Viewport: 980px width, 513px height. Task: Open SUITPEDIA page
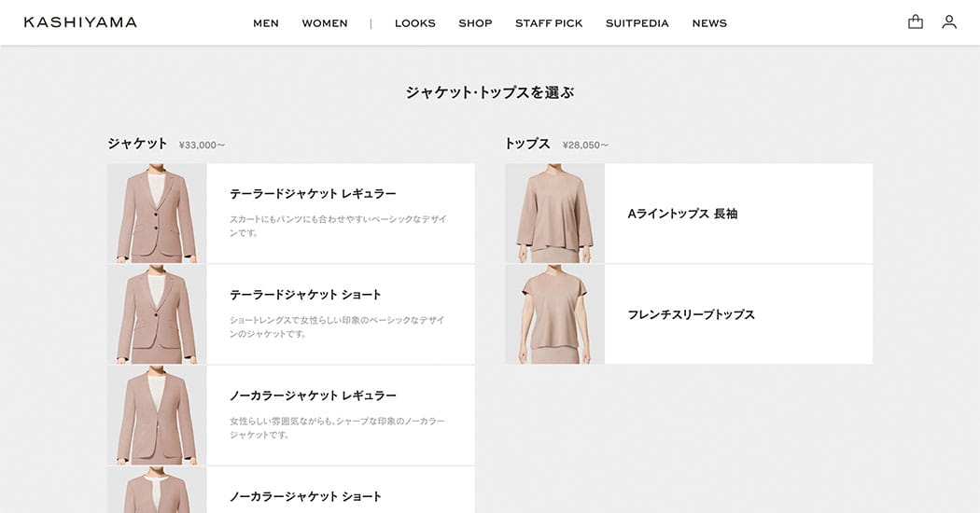[637, 23]
